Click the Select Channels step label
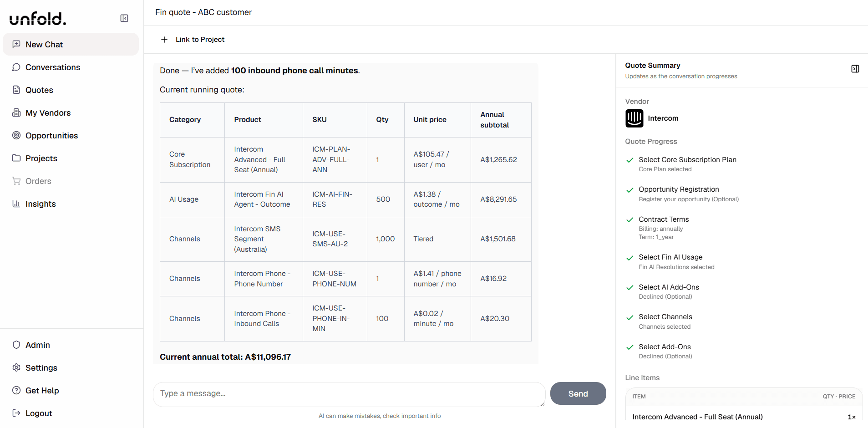 click(x=665, y=317)
